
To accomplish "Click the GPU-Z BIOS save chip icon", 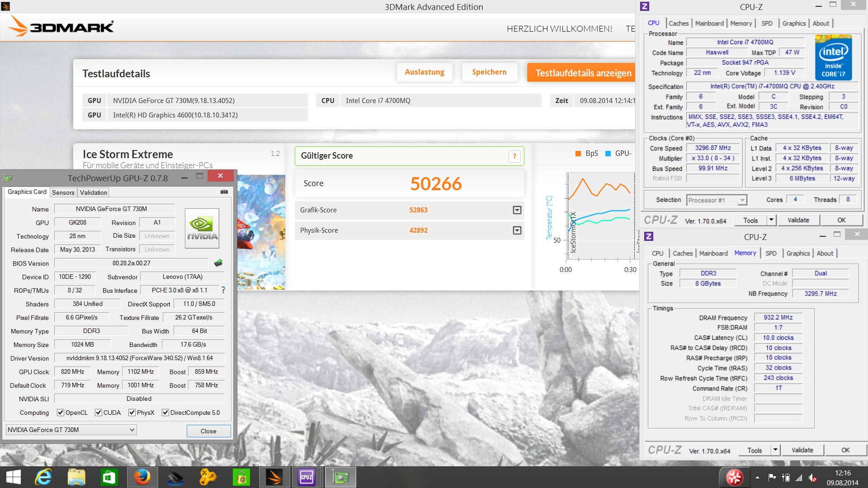I will point(218,263).
